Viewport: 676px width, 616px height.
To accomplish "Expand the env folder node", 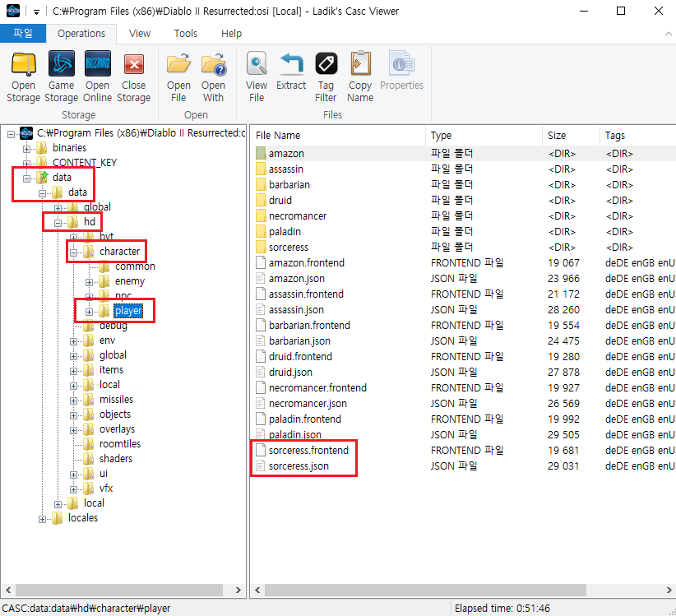I will 74,341.
